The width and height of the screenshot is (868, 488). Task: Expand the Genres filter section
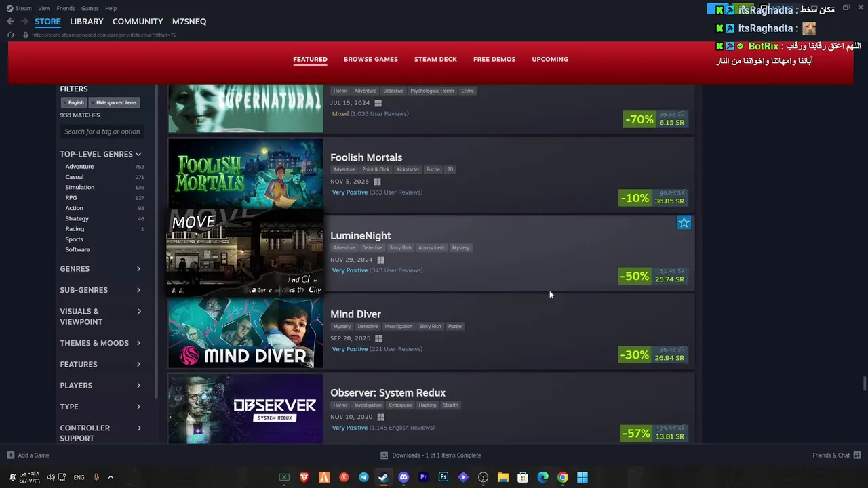101,269
